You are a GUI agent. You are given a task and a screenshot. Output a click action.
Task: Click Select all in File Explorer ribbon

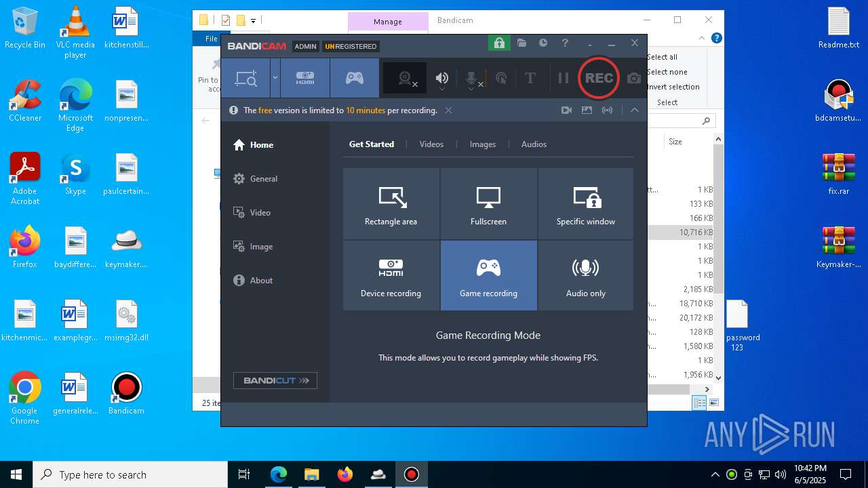pos(663,57)
